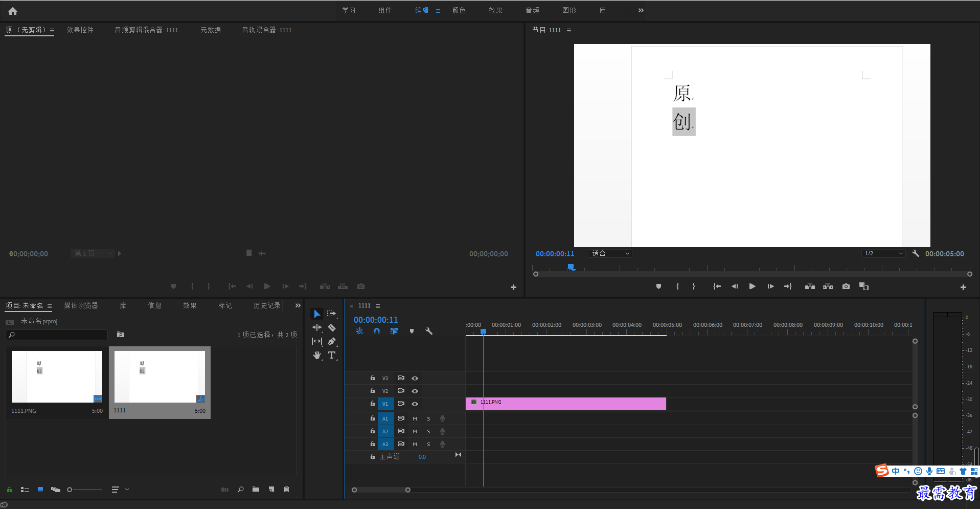The image size is (980, 509).
Task: Select 1111.PNG thumbnail in Project panel
Action: pos(57,377)
